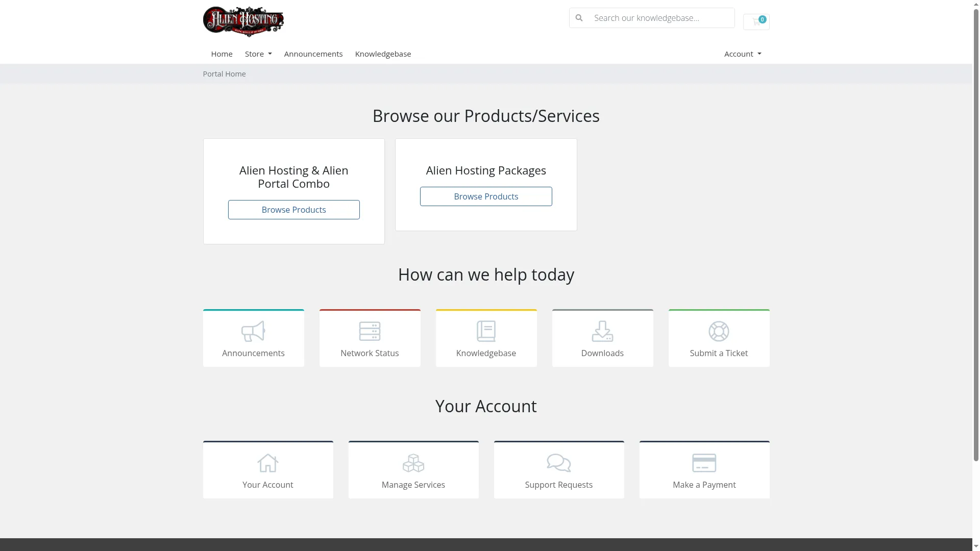The width and height of the screenshot is (980, 551).
Task: Browse Products for Alien Hosting Packages
Action: coord(486,196)
